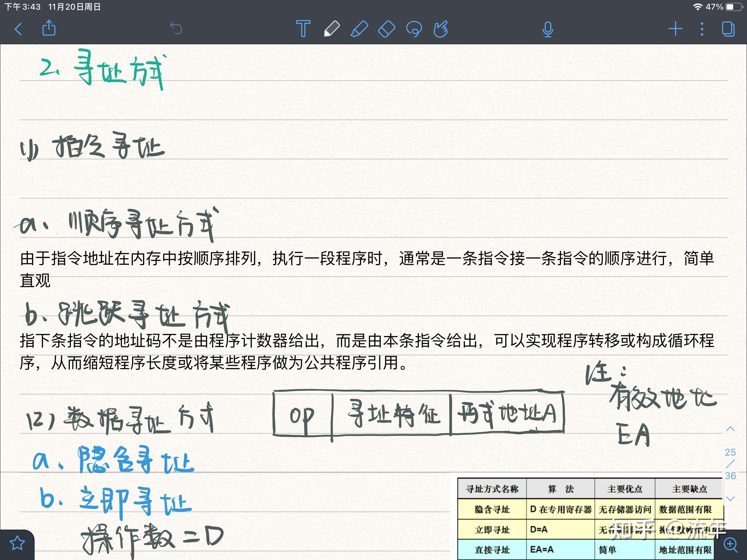Tap the table header 算 法
Viewport: 747px width, 560px height.
point(560,489)
